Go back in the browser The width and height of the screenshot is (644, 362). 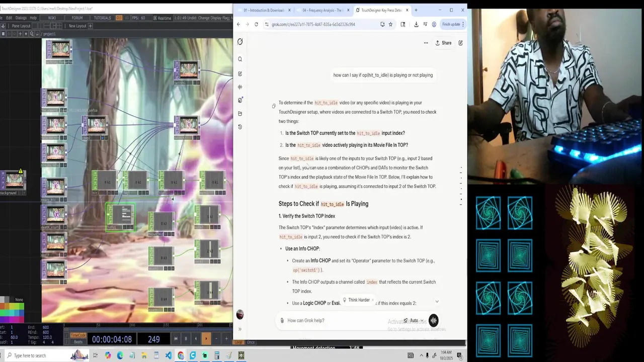(238, 24)
